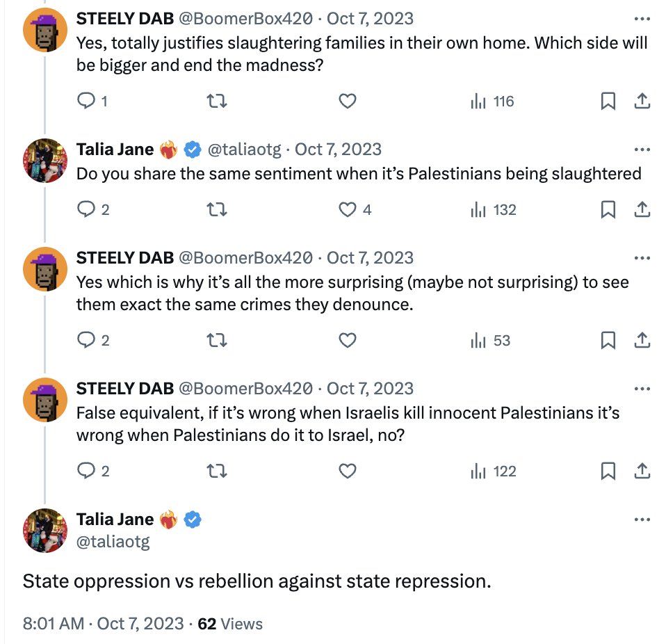Open the @BoomerBox420 handle on the first tweet
The image size is (666, 644).
point(246,19)
